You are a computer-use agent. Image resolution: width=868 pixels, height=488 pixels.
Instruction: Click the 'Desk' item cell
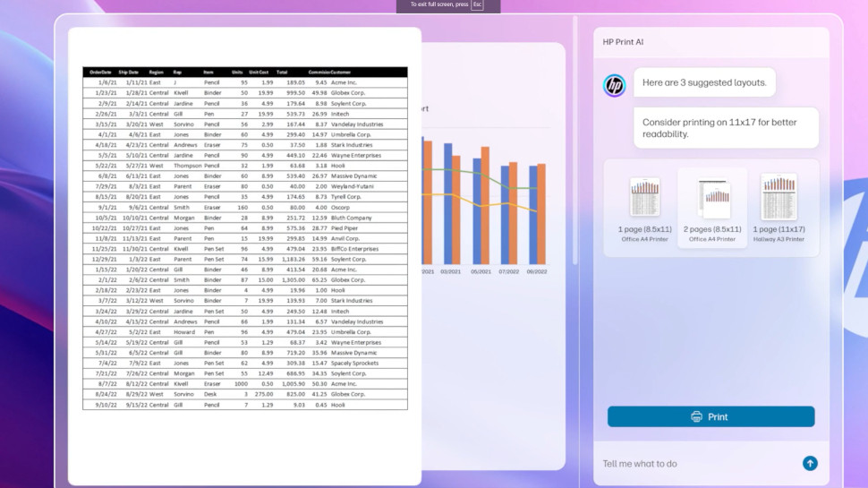click(209, 394)
